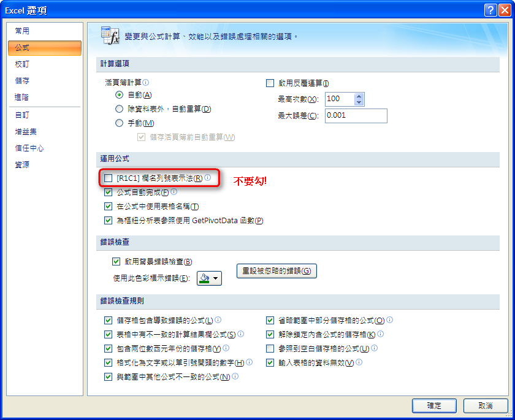
Task: Uncheck 公式自動完成 checkbox
Action: click(x=108, y=192)
